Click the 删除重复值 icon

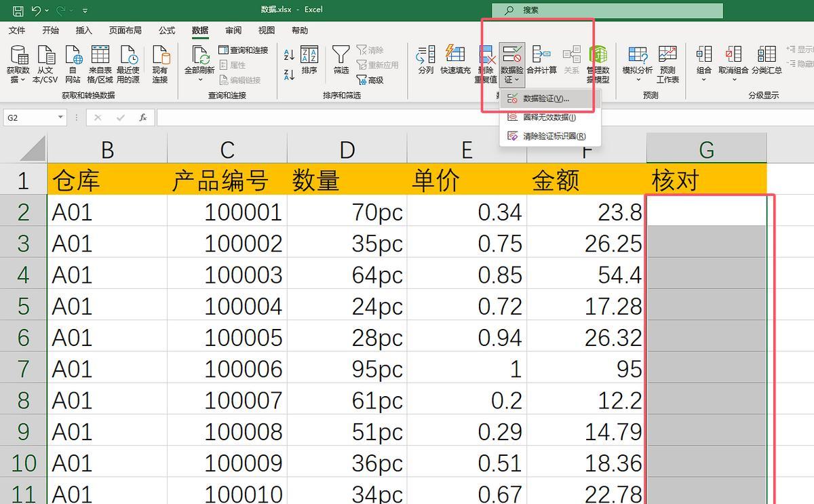tap(486, 65)
